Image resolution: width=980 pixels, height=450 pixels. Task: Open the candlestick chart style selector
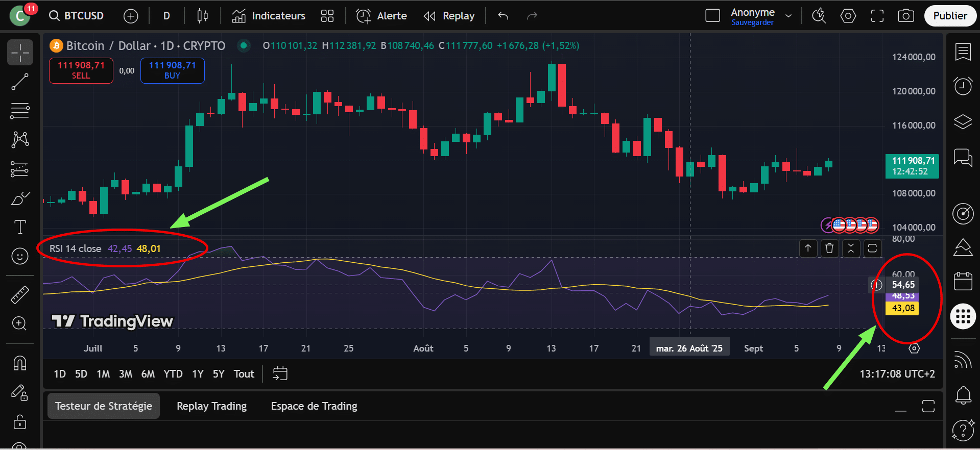click(x=202, y=16)
